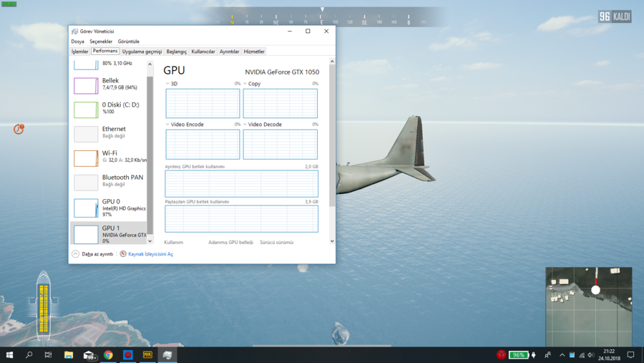
Task: Open the Seçenekler menu
Action: pyautogui.click(x=101, y=42)
